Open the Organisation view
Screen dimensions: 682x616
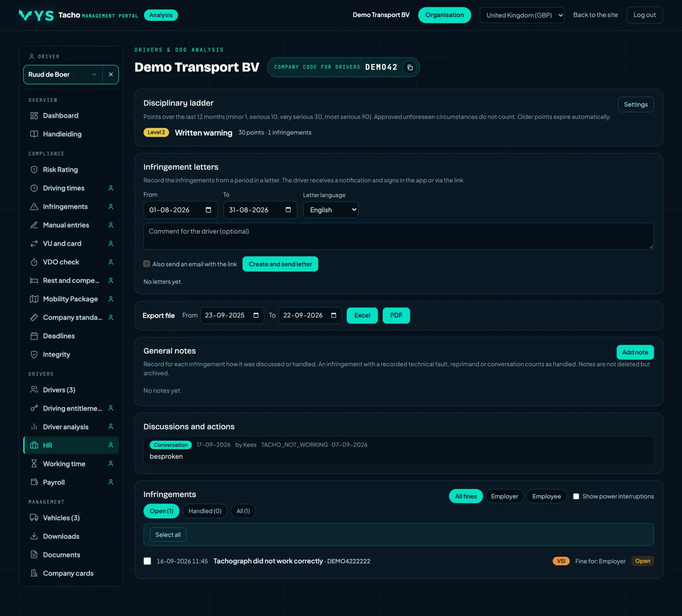[x=445, y=15]
